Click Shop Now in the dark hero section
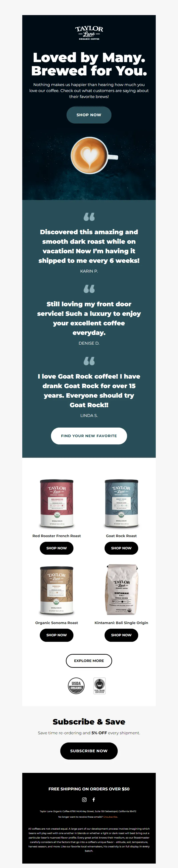Viewport: 178px width, 868px height. pos(89,115)
